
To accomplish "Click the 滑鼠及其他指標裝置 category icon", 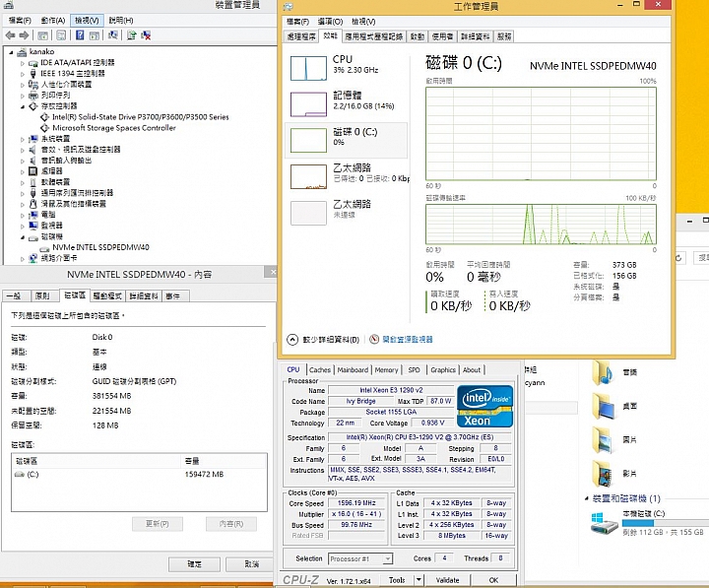I will coord(33,204).
